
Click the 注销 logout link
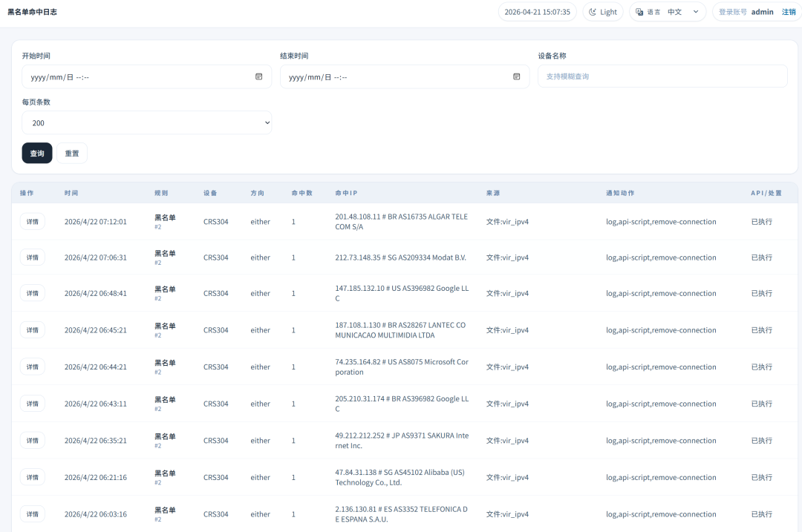(789, 12)
